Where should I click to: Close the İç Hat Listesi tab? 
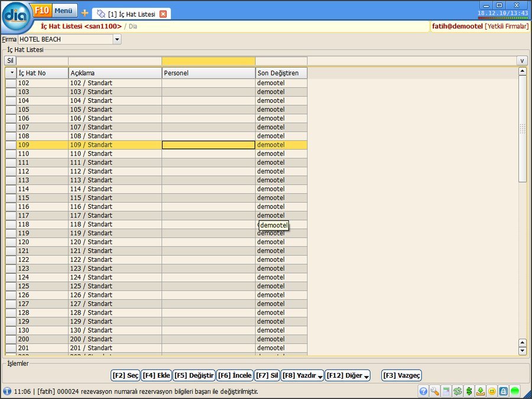[x=163, y=14]
